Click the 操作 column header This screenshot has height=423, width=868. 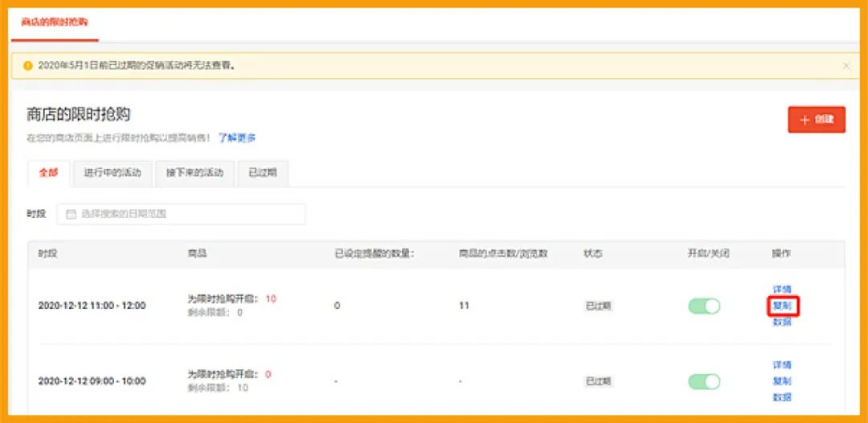point(781,254)
